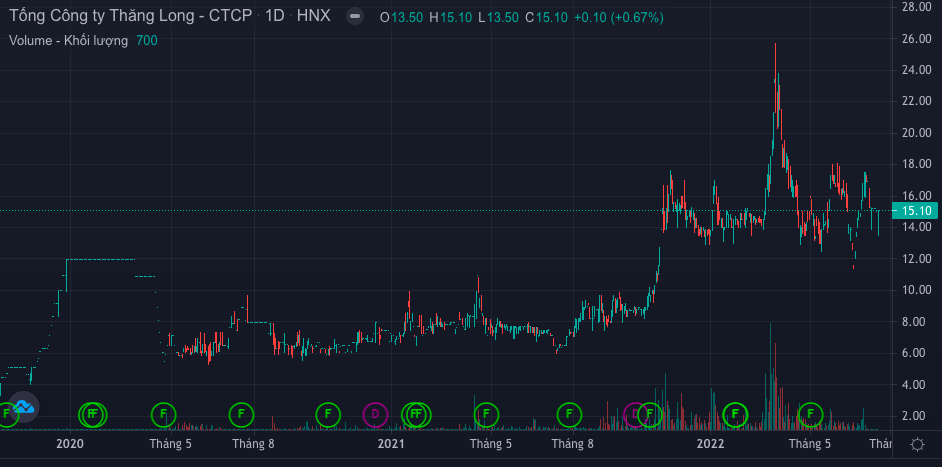The width and height of the screenshot is (942, 467).
Task: Click the 26.00 level on the price scale
Action: (x=916, y=39)
